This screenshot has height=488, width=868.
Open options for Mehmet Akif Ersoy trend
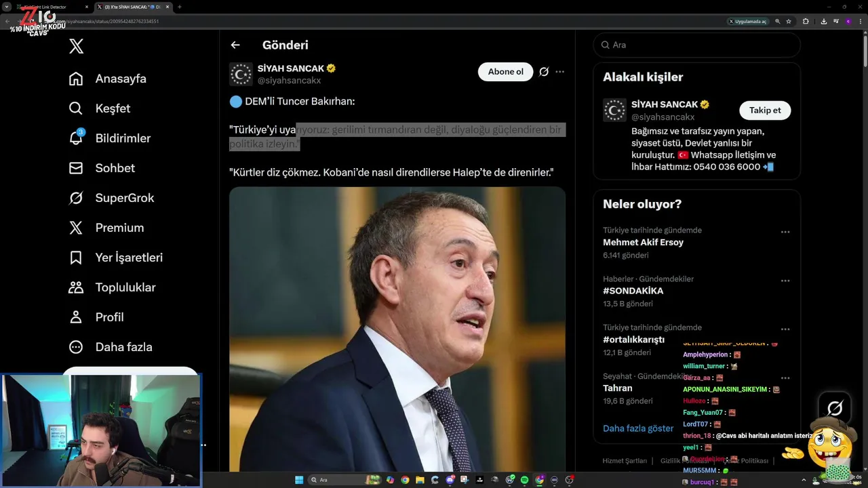tap(785, 232)
